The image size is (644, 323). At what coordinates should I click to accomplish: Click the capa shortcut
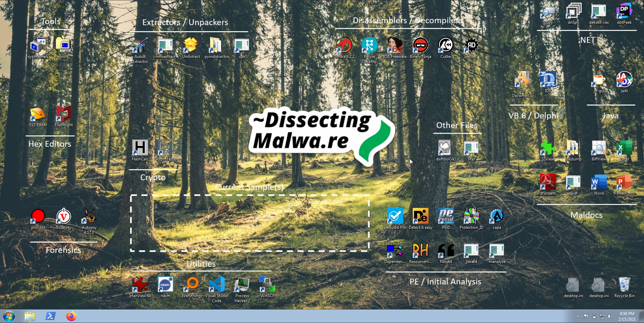click(x=497, y=219)
